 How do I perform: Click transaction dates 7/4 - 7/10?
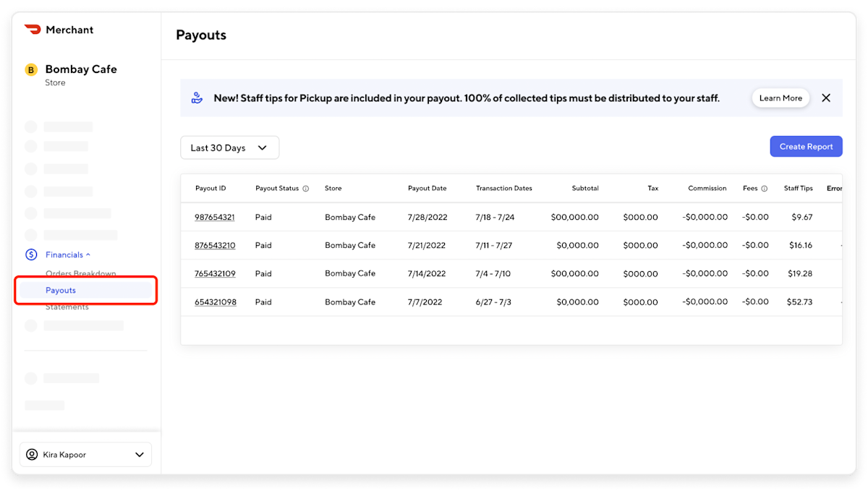[x=493, y=273]
